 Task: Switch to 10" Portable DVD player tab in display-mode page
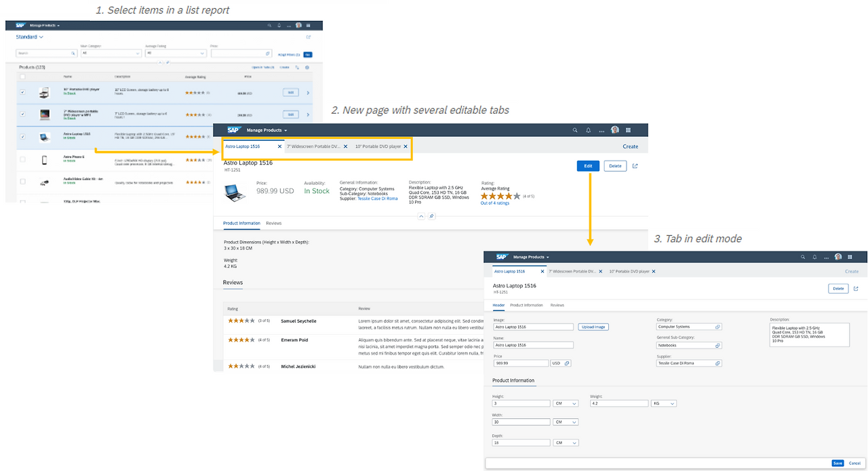pos(378,146)
